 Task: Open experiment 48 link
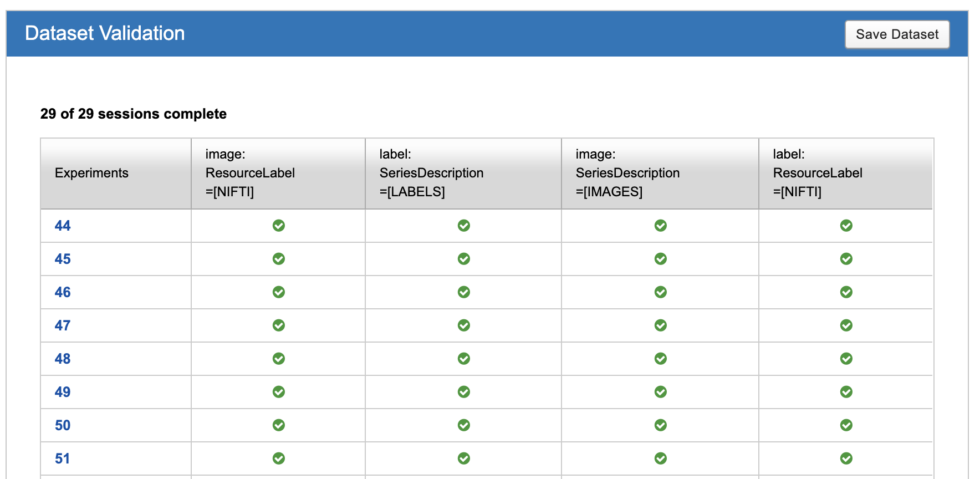[63, 359]
